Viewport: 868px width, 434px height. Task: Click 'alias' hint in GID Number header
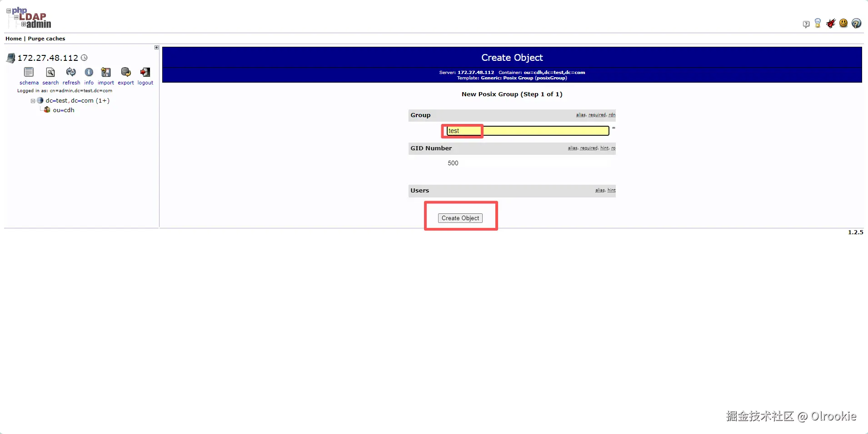[x=573, y=148]
